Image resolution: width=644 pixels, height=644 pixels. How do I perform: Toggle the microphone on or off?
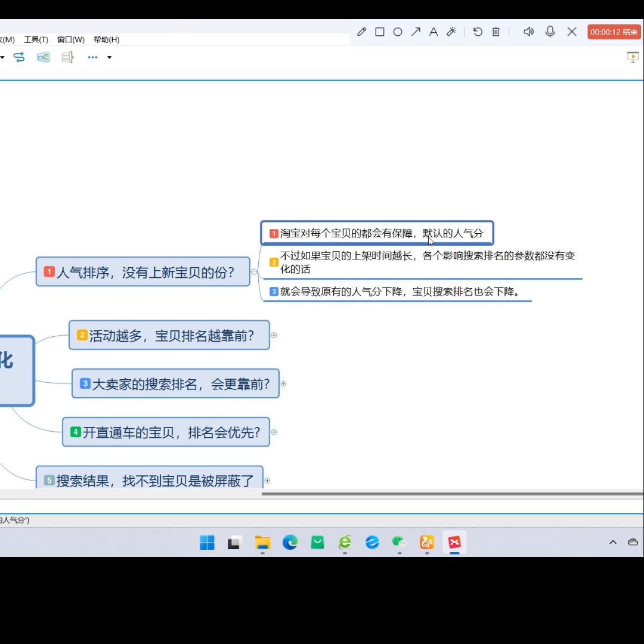click(x=550, y=32)
